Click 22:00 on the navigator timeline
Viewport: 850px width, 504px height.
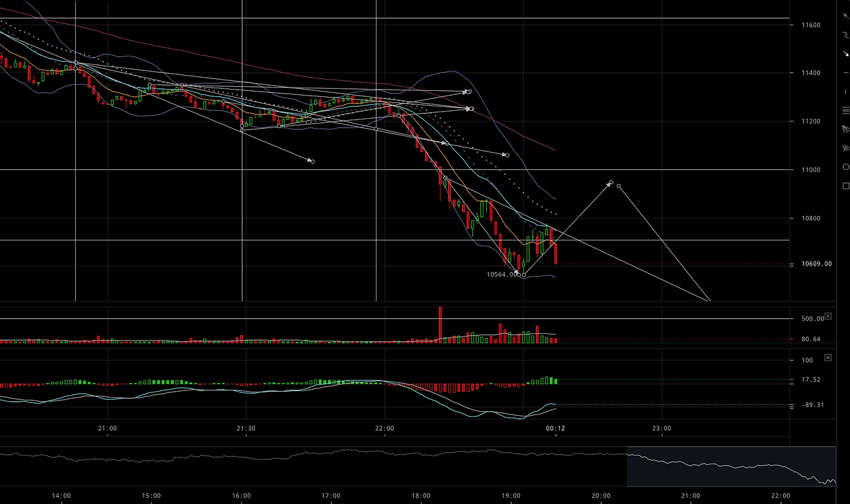click(x=781, y=495)
